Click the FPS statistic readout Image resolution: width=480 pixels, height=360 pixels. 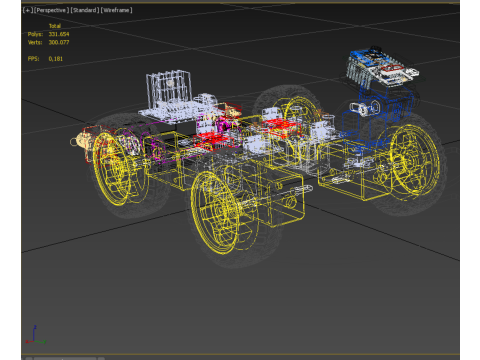click(x=45, y=59)
